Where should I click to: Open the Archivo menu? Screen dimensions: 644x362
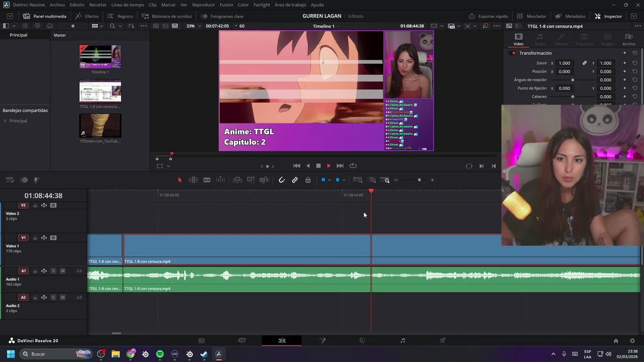pyautogui.click(x=57, y=5)
